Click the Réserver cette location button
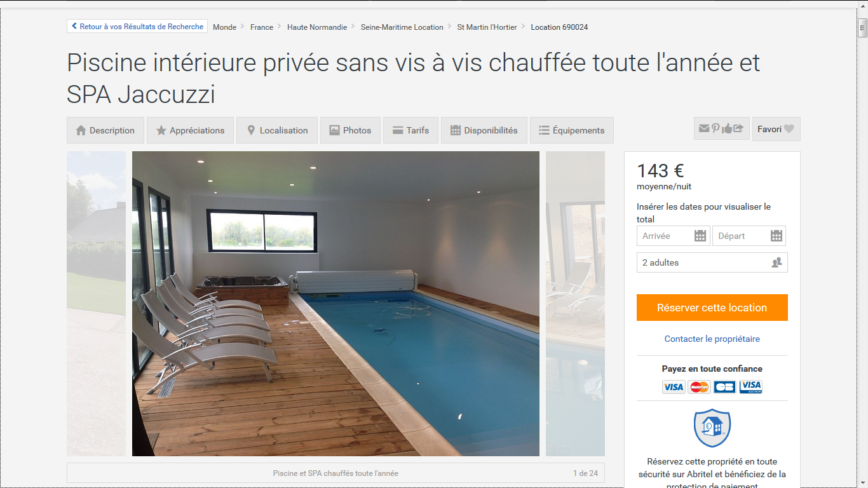This screenshot has height=488, width=868. pyautogui.click(x=712, y=308)
